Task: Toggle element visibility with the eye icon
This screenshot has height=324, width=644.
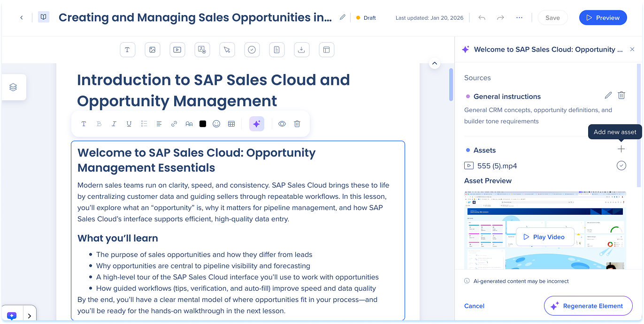Action: (x=282, y=124)
